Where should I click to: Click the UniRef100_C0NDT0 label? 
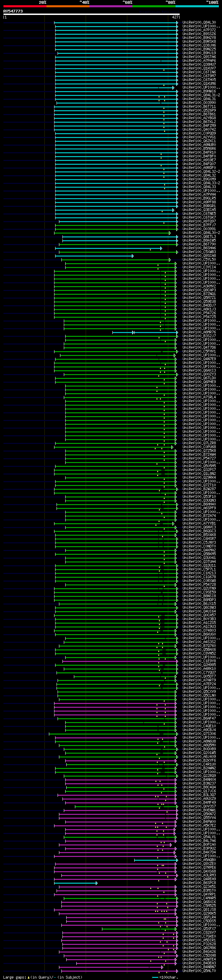point(199,547)
